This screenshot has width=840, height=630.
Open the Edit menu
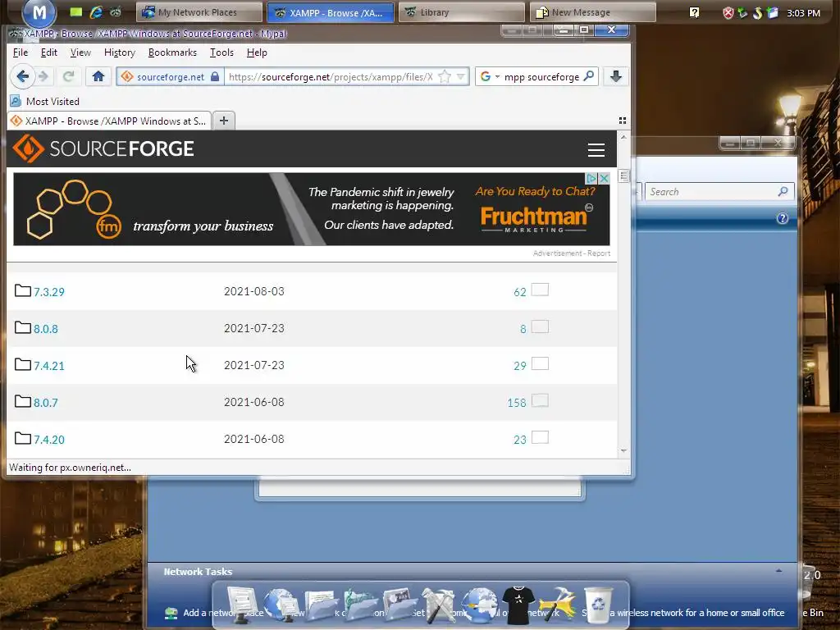click(48, 52)
